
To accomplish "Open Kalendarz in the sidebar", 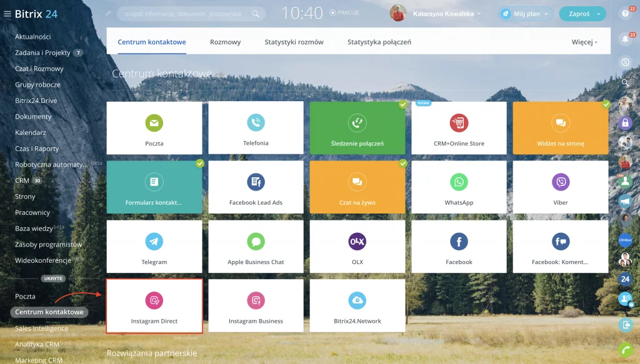I will [x=30, y=132].
